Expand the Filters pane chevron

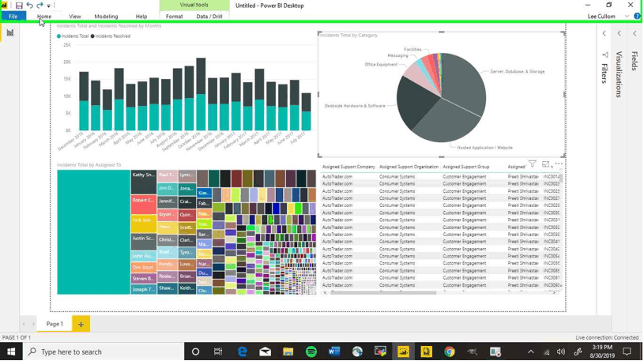604,34
